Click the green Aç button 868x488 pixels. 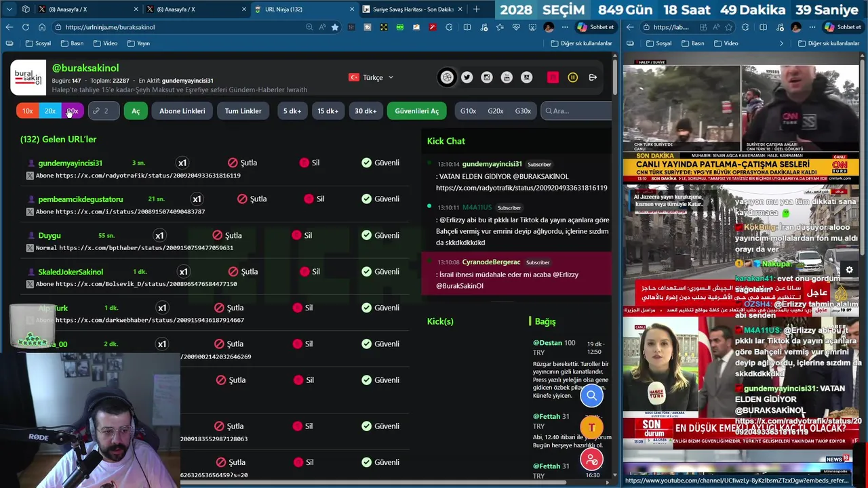[x=136, y=111]
